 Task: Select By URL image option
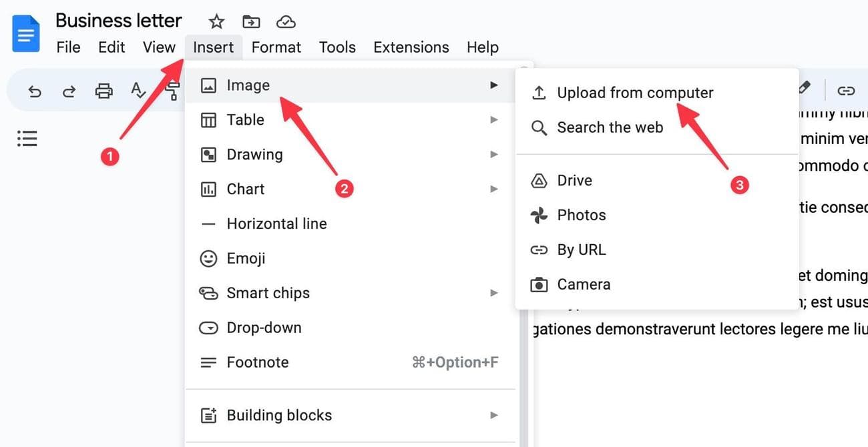pyautogui.click(x=581, y=250)
